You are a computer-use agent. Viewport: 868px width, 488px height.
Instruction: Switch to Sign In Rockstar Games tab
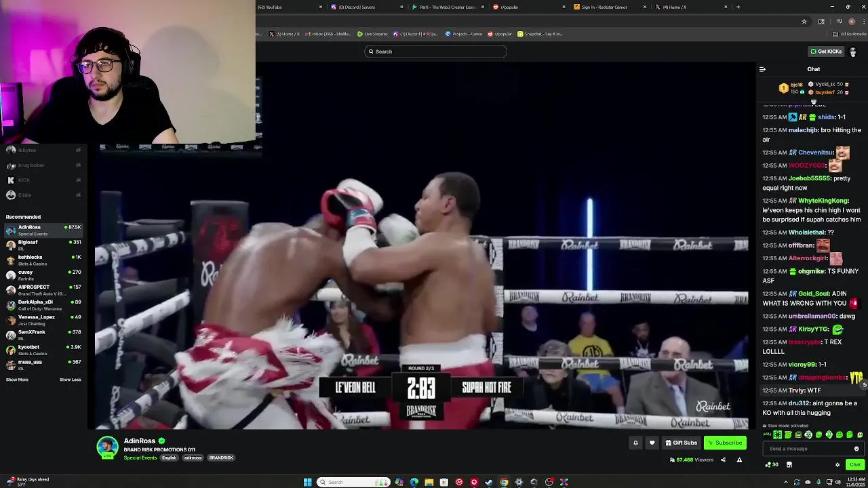pyautogui.click(x=610, y=7)
